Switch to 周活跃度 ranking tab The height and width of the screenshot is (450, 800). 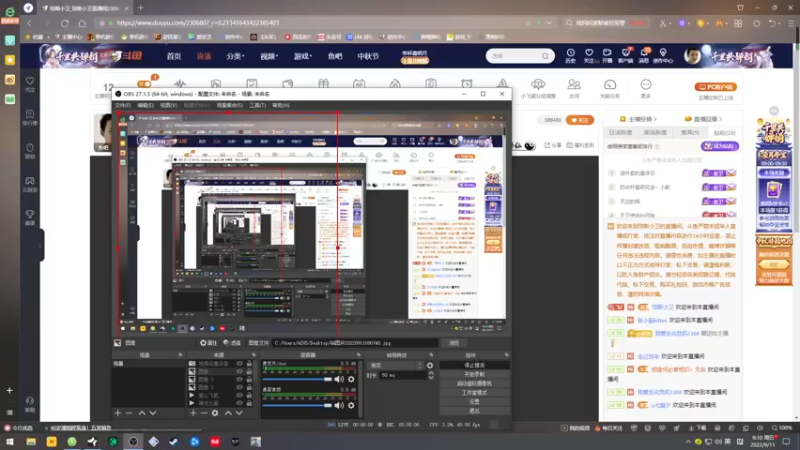click(x=655, y=133)
